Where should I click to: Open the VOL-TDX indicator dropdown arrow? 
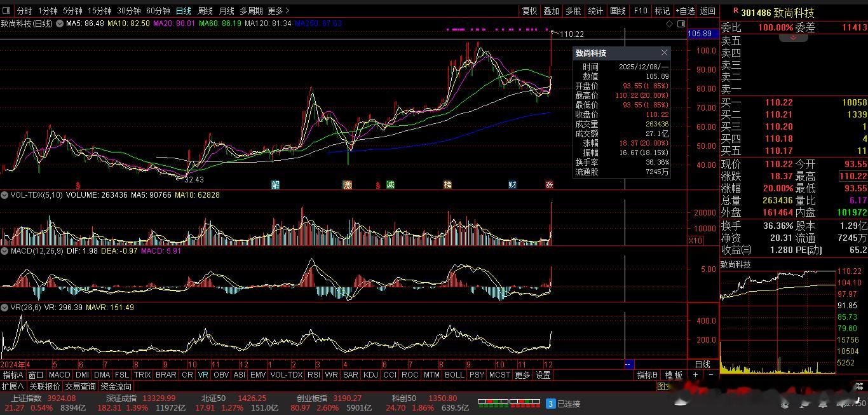[4, 194]
